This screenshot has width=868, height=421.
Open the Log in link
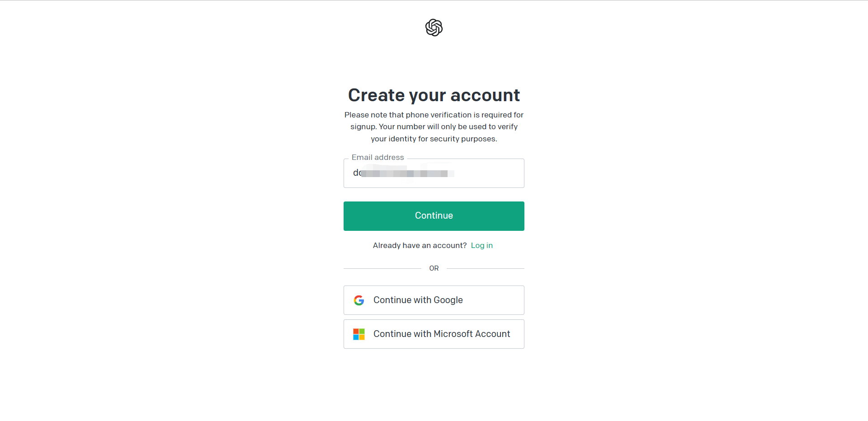point(481,245)
